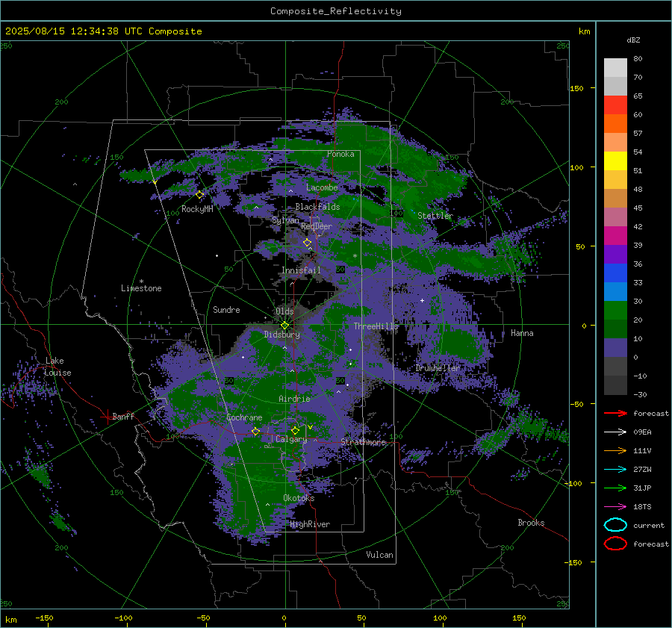Click the Composite_Reflectivity title
The height and width of the screenshot is (628, 672).
(x=336, y=11)
